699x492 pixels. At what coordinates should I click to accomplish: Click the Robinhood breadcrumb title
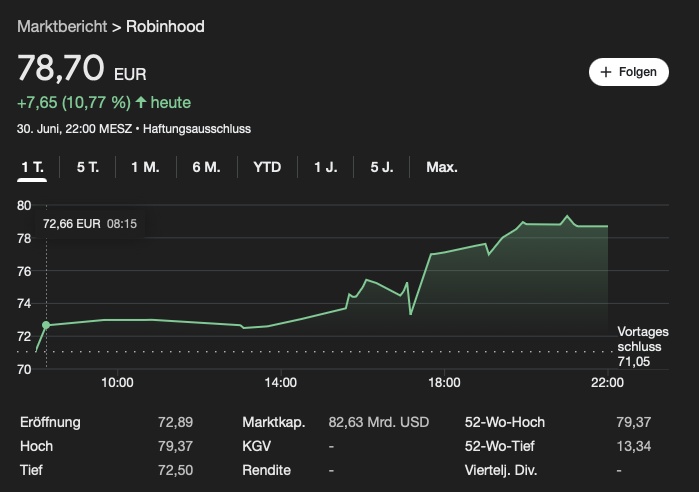point(165,26)
